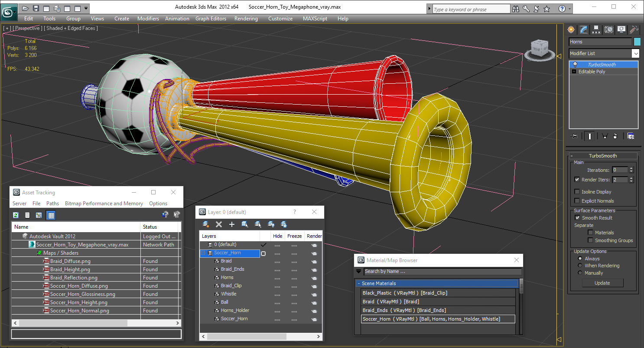644x348 pixels.
Task: Enable Explicit Normals checkbox
Action: 577,200
